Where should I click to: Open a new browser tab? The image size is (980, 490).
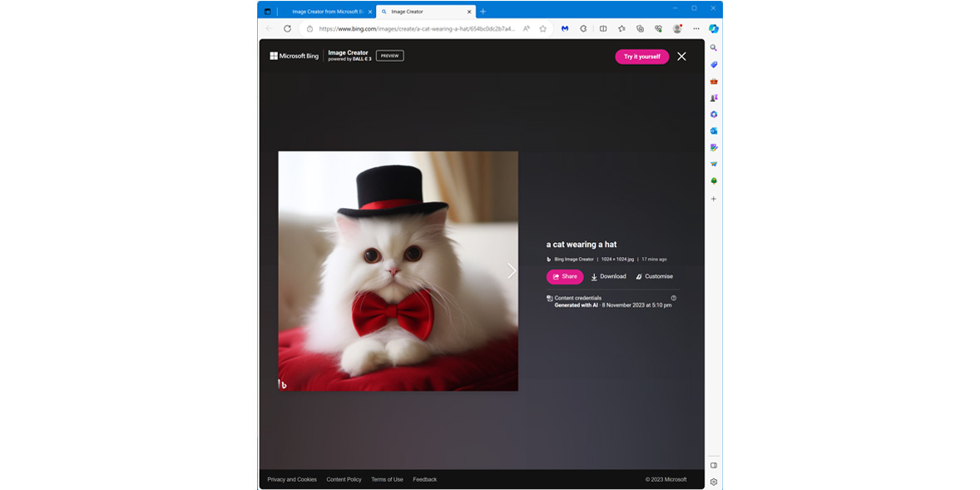point(483,12)
